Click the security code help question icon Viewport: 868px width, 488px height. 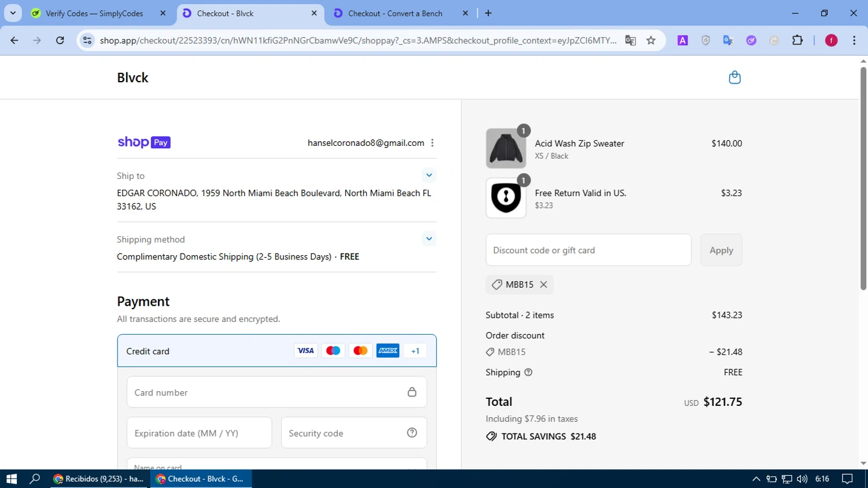tap(412, 432)
